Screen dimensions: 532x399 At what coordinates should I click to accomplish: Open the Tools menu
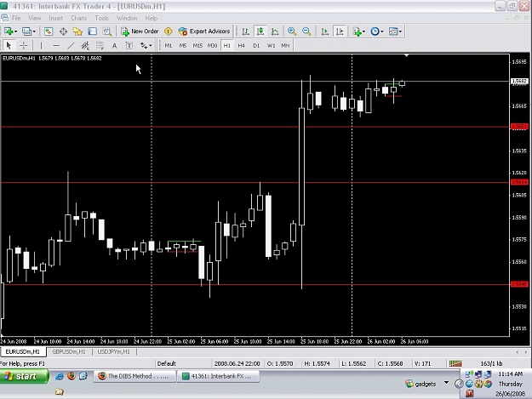coord(101,18)
